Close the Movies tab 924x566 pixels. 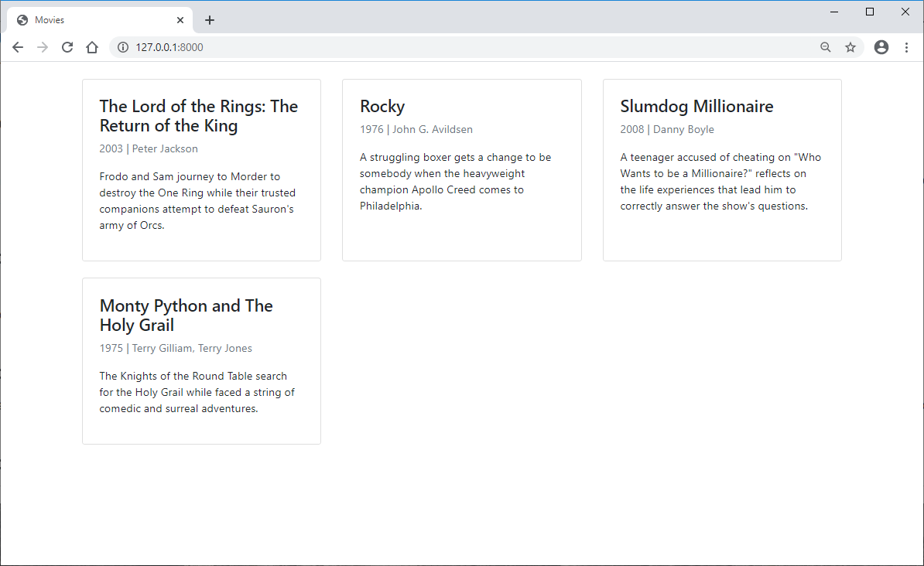tap(180, 20)
